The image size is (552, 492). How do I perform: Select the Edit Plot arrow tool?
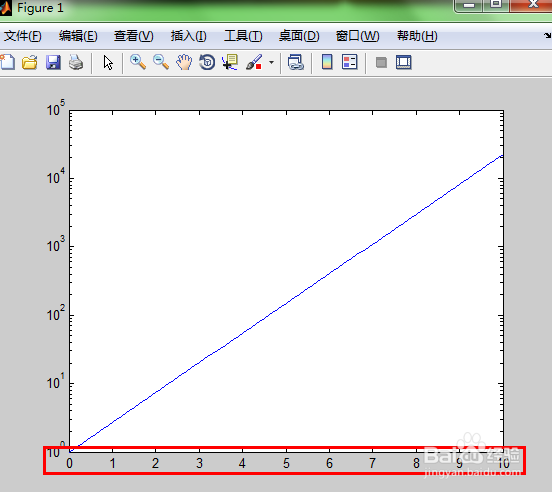[x=108, y=63]
